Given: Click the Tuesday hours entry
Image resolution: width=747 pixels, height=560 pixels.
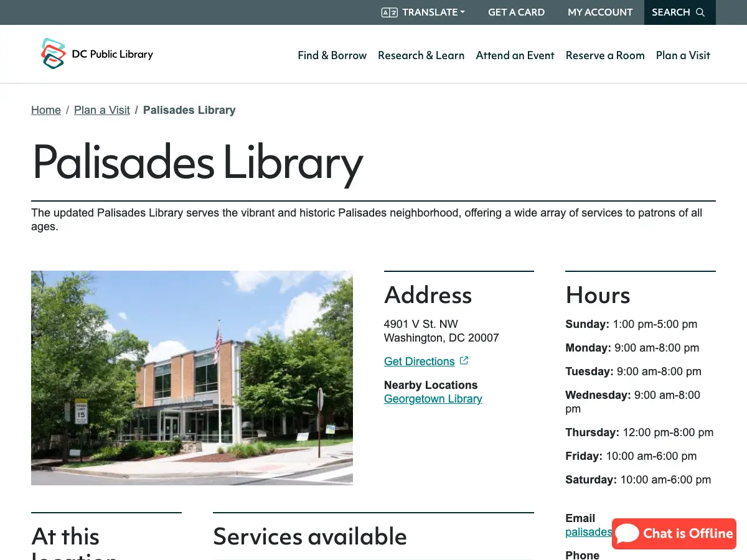Looking at the screenshot, I should click(633, 371).
